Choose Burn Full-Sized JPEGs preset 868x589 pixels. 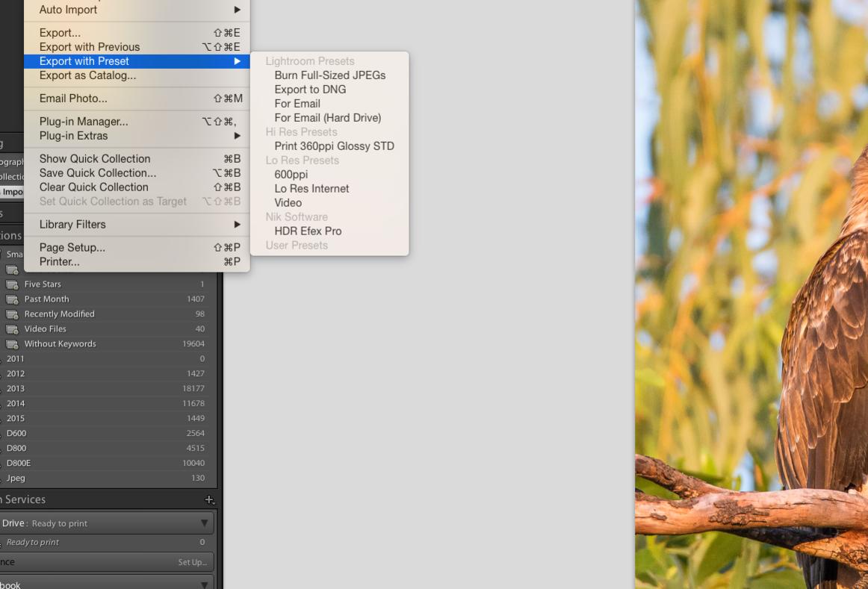(329, 75)
